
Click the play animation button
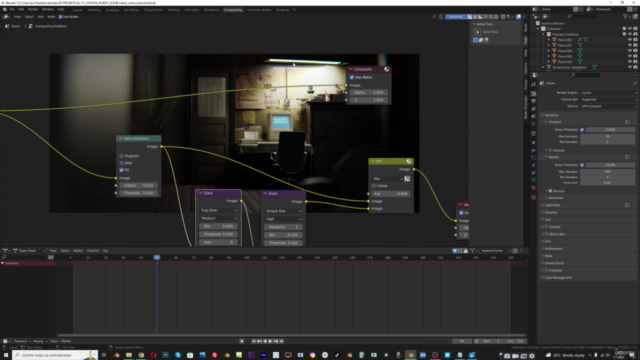click(270, 341)
